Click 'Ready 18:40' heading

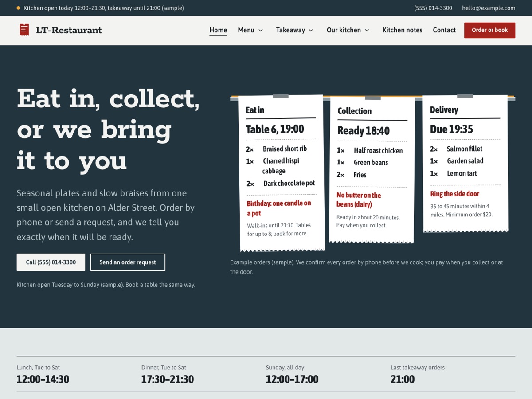pyautogui.click(x=364, y=131)
